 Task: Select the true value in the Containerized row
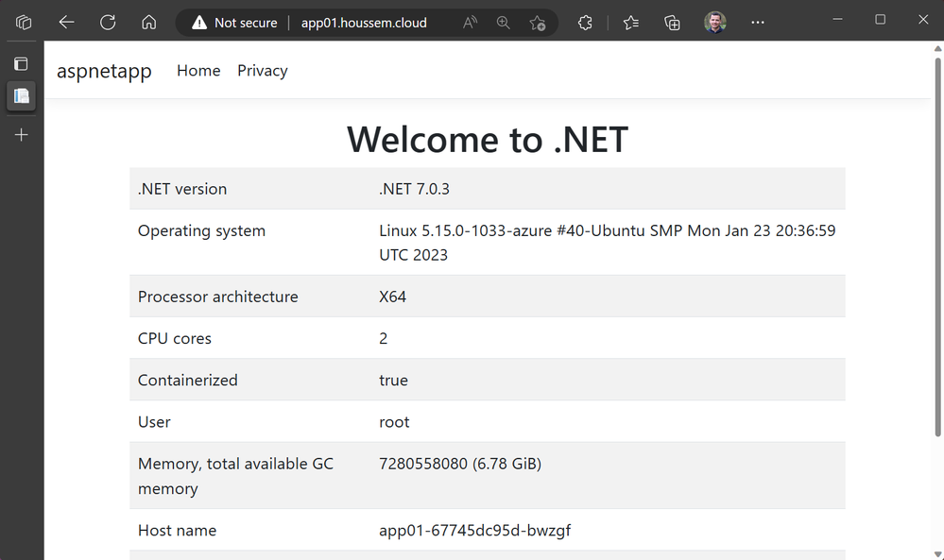394,381
